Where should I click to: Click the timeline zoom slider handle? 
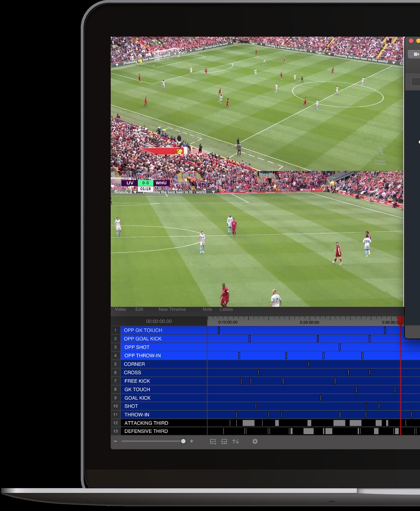183,441
